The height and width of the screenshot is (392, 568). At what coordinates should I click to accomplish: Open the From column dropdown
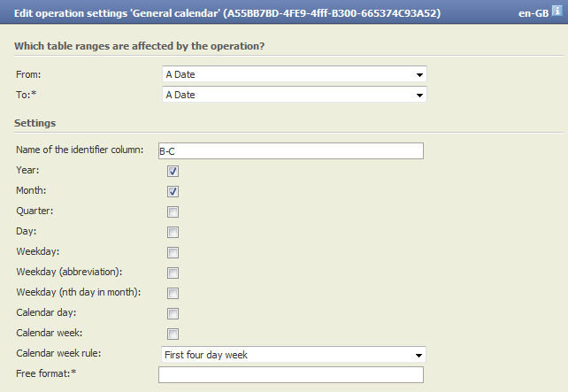tap(295, 74)
